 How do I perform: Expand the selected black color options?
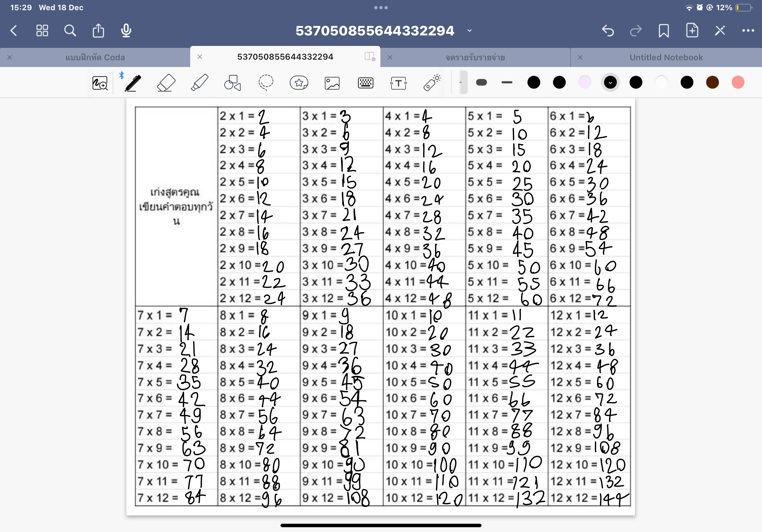point(610,82)
